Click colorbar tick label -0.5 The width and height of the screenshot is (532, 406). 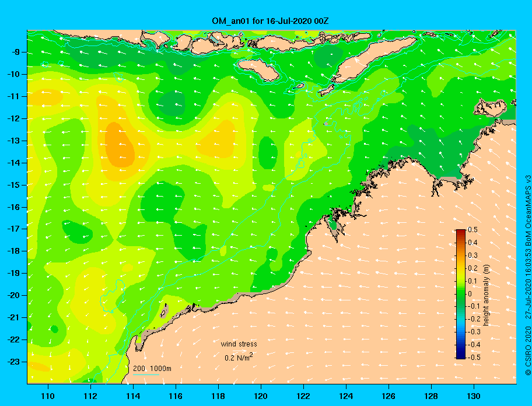[x=474, y=357]
